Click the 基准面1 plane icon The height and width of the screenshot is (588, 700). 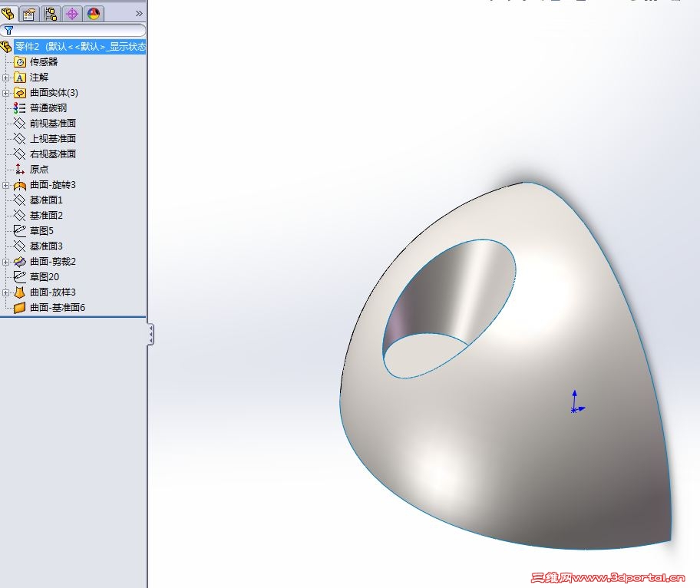tap(19, 200)
